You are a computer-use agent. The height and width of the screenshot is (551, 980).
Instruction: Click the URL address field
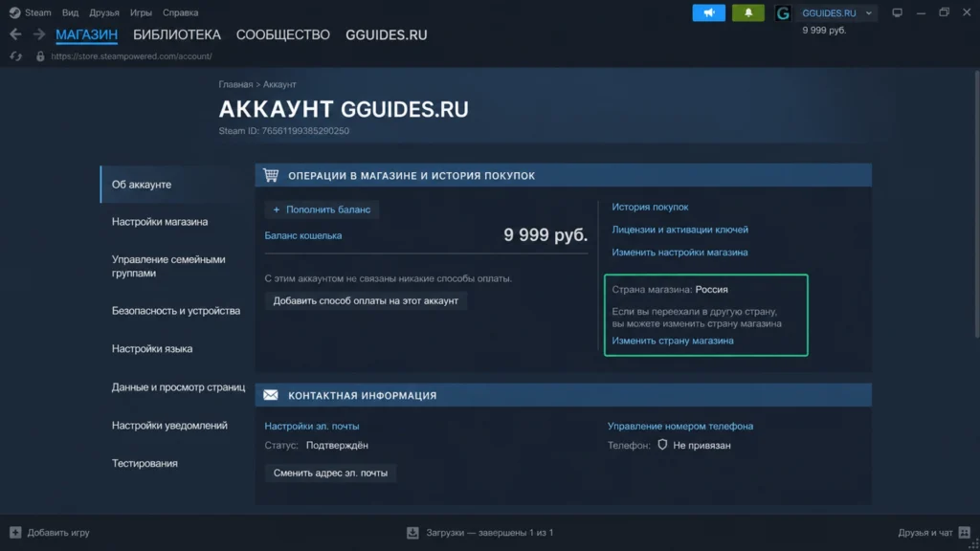132,56
